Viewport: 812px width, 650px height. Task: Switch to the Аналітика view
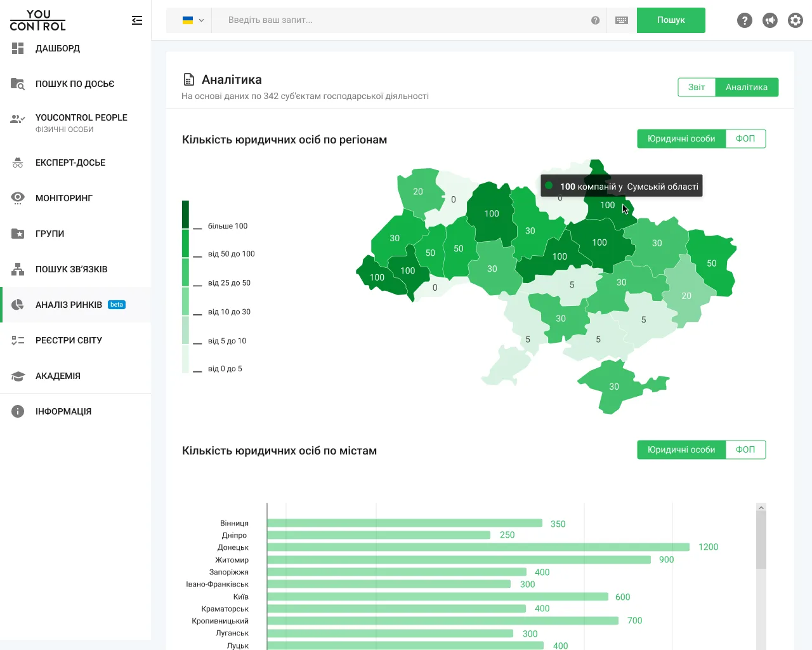747,87
